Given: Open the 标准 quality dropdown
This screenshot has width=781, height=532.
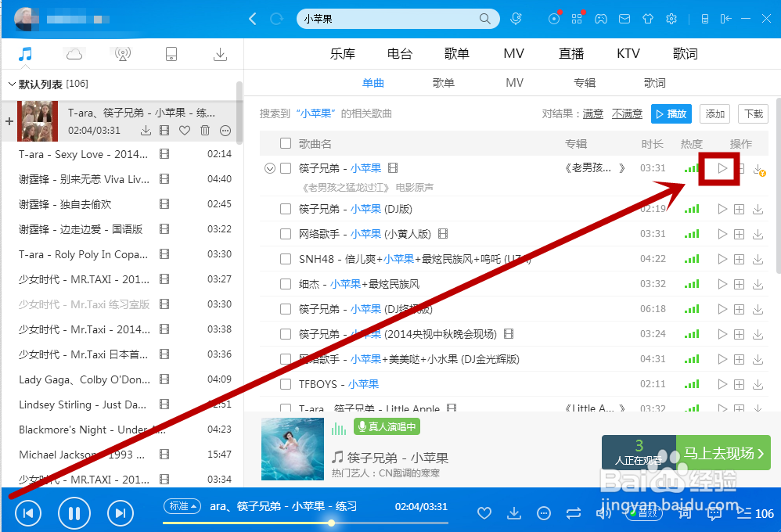Looking at the screenshot, I should click(x=182, y=506).
